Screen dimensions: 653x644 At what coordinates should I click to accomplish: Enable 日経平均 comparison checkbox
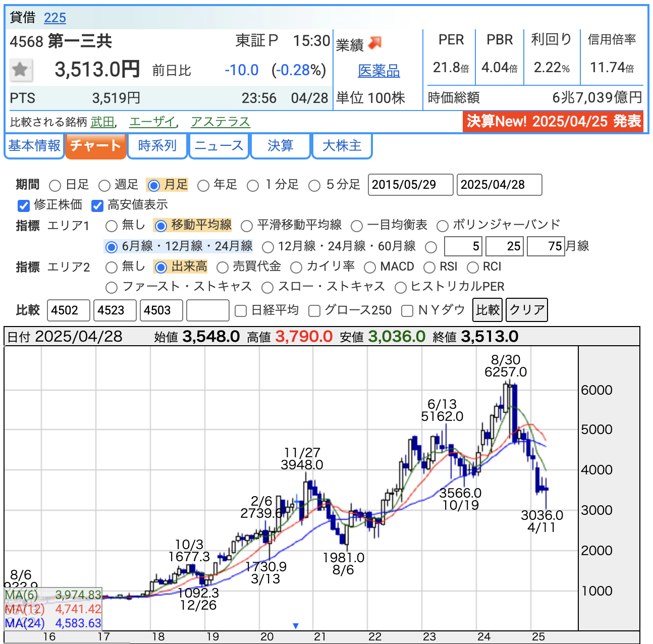coord(241,311)
